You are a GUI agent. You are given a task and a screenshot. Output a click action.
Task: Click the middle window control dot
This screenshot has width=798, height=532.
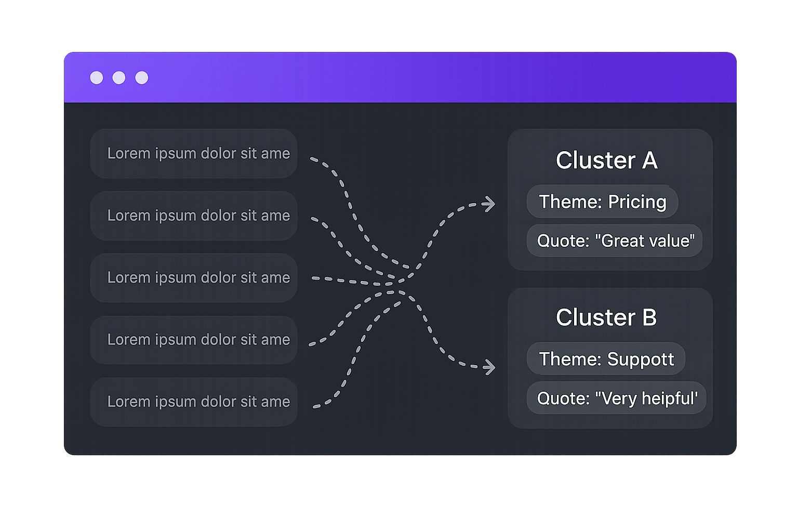(x=119, y=78)
